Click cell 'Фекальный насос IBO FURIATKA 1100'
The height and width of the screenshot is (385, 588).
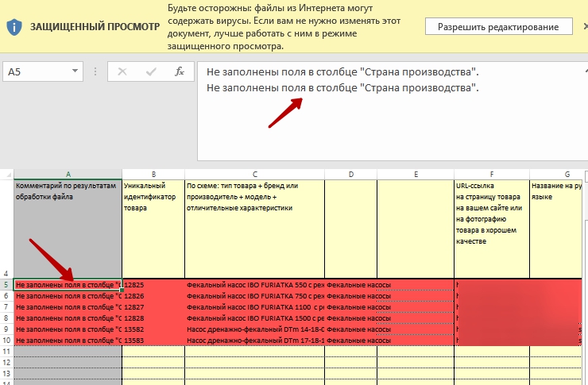pos(254,307)
